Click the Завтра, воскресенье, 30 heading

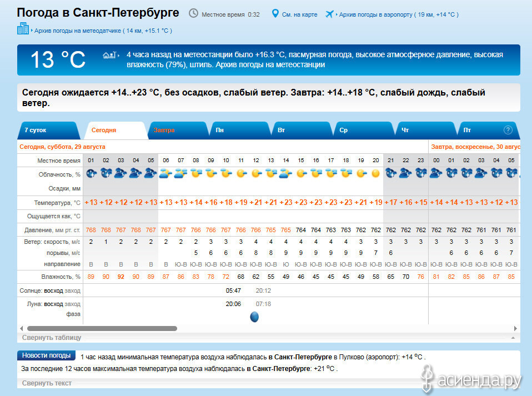tap(475, 147)
